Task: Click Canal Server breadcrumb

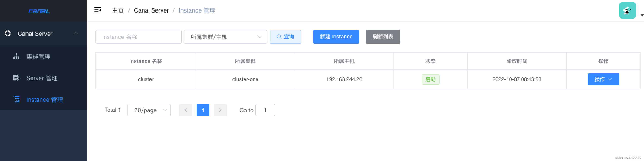Action: click(x=151, y=11)
